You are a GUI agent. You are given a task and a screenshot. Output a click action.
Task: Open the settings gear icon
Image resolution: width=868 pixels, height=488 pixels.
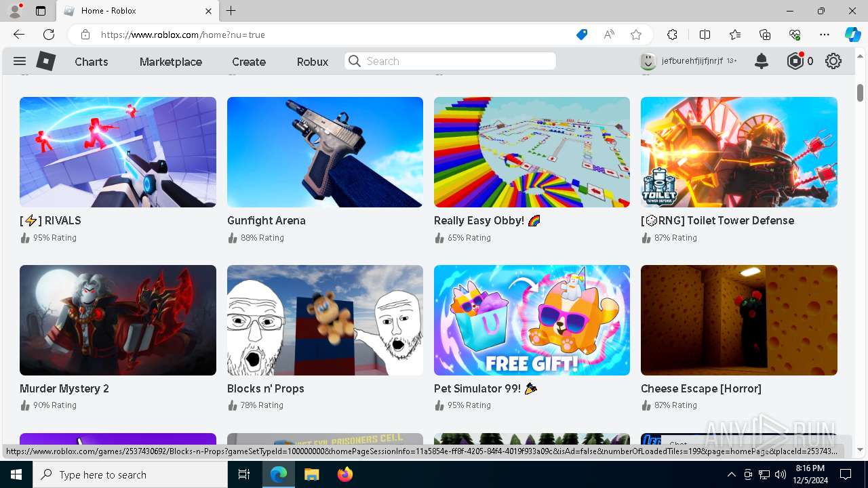pyautogui.click(x=833, y=61)
